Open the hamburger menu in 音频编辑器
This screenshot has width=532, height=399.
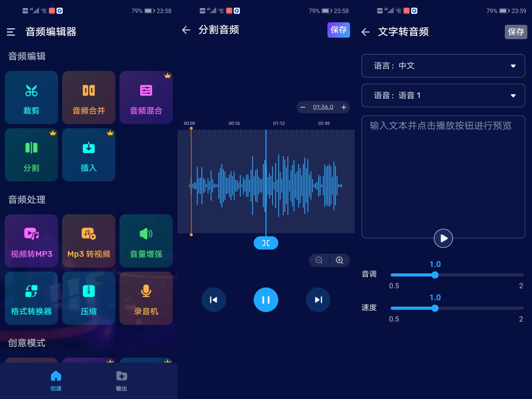(11, 32)
